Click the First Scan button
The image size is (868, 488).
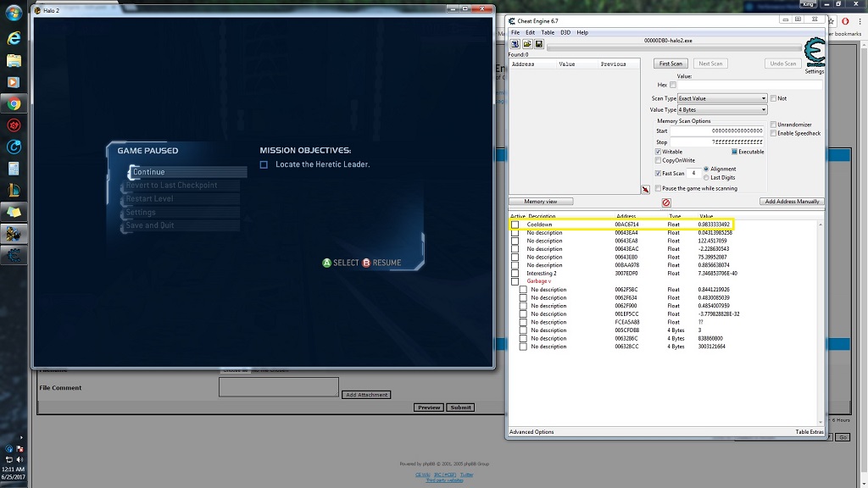tap(670, 64)
